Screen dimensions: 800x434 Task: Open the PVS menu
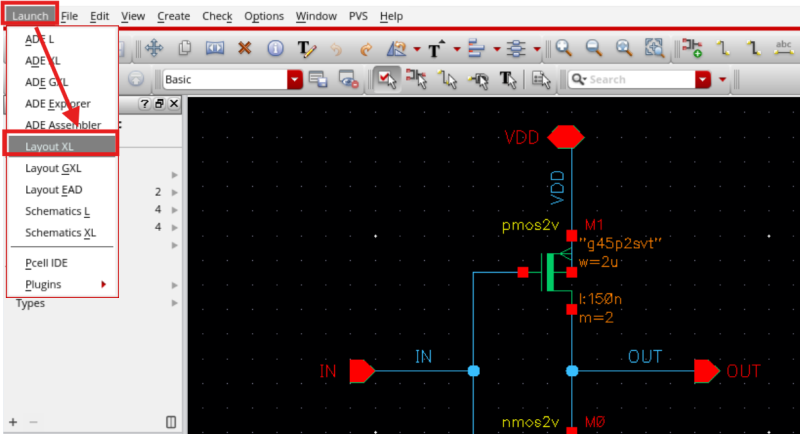(x=358, y=16)
